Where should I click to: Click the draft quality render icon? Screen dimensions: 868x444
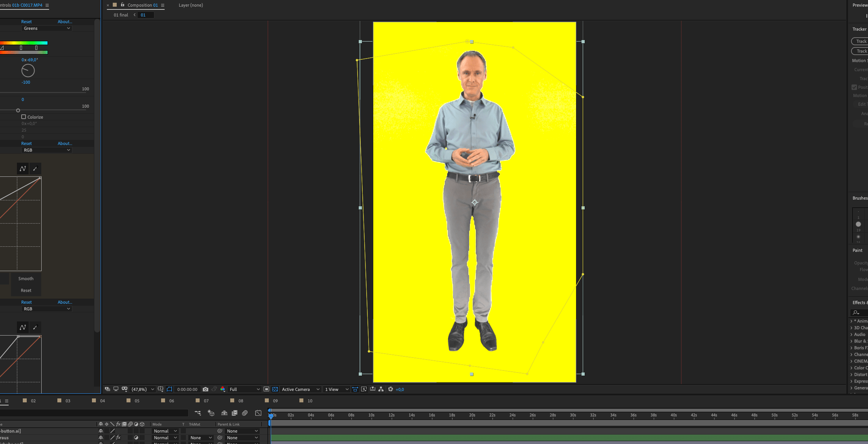click(364, 389)
